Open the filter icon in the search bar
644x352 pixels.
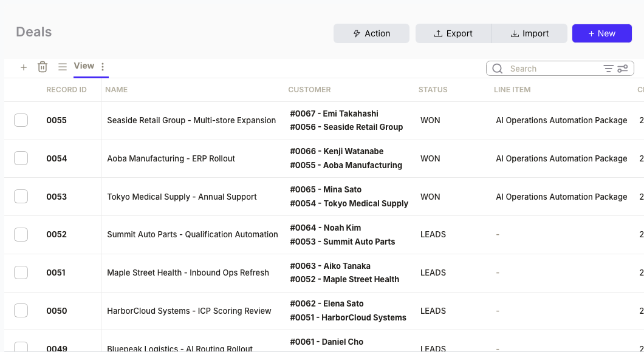608,68
